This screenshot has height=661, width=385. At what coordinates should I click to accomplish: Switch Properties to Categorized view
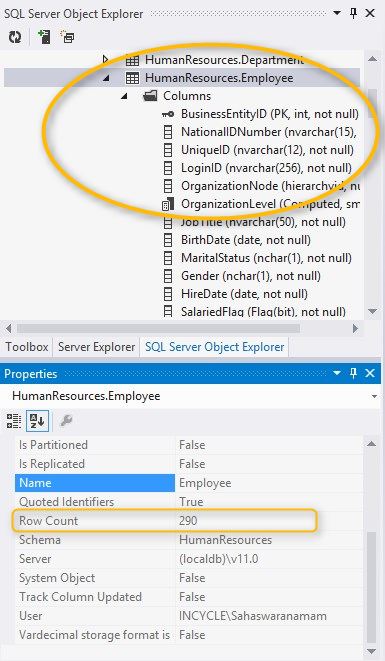pos(13,420)
